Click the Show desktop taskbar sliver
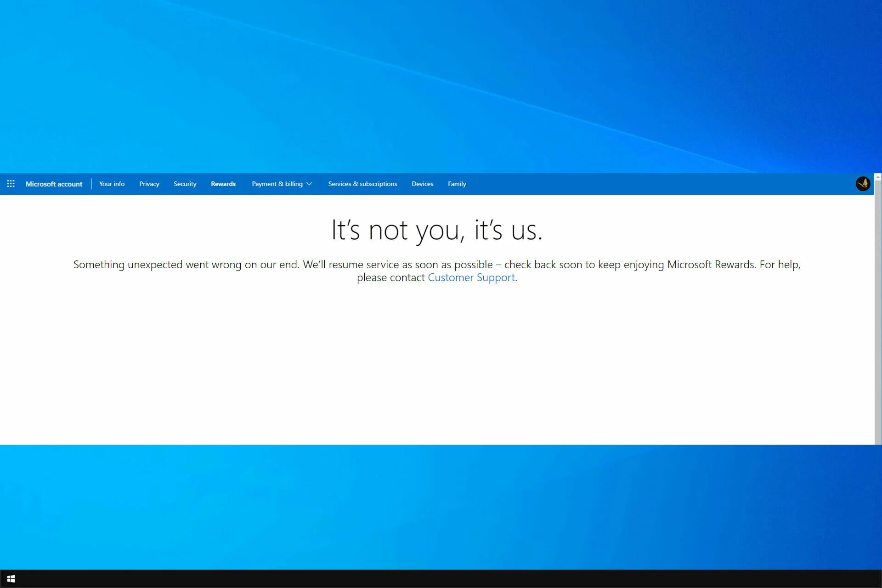The width and height of the screenshot is (882, 588). point(880,579)
